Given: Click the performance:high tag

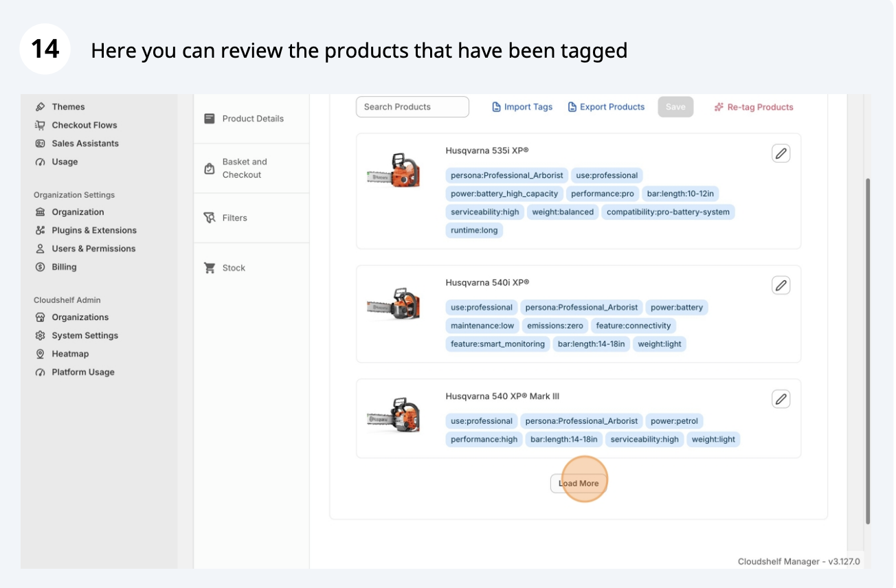Looking at the screenshot, I should click(x=484, y=440).
